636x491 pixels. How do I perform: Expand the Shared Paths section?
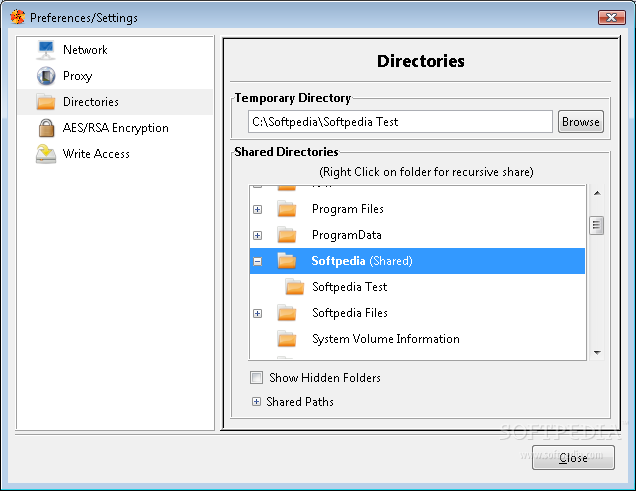(256, 401)
